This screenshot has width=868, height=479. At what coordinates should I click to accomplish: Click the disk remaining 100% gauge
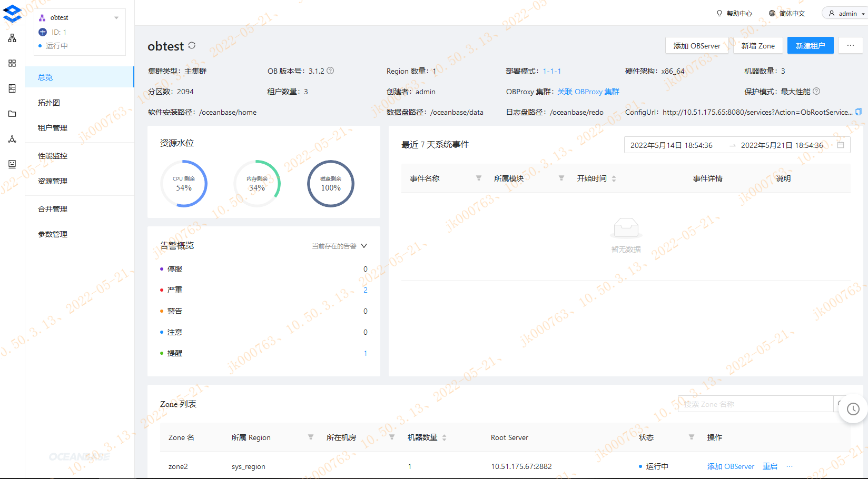pyautogui.click(x=331, y=184)
